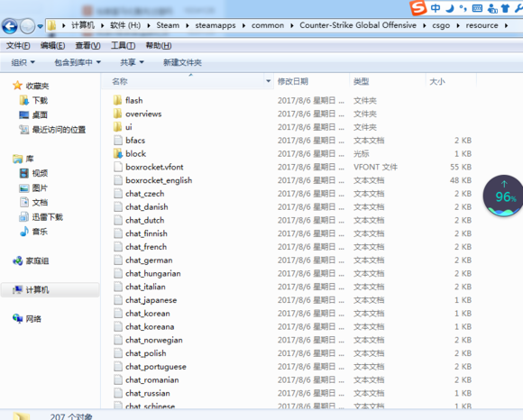
Task: Click the Recent Places icon in sidebar
Action: [24, 129]
